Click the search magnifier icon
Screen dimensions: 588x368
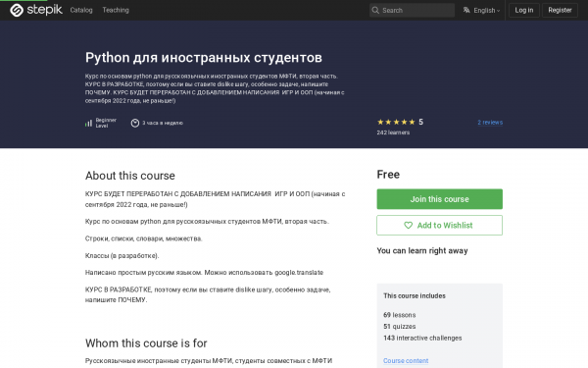pos(375,10)
